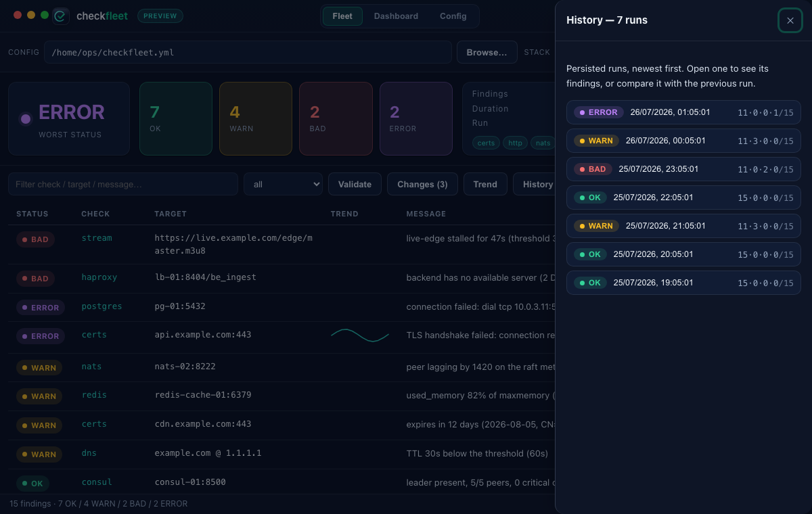
Task: Click the BAD count card showing 2
Action: 336,119
